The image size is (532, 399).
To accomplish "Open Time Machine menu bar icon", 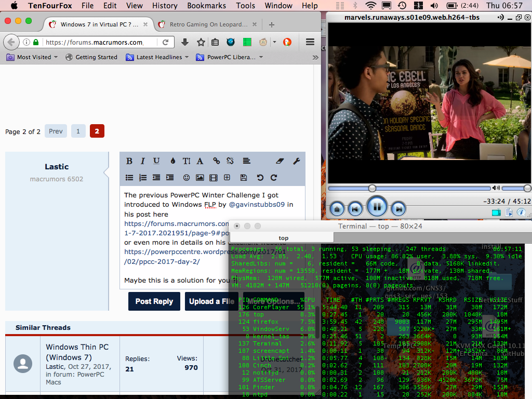I will (402, 6).
